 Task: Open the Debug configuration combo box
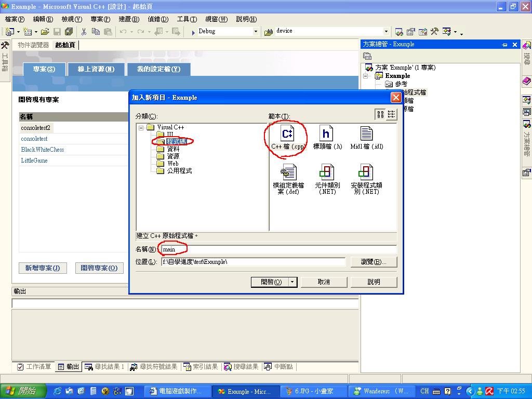click(228, 31)
